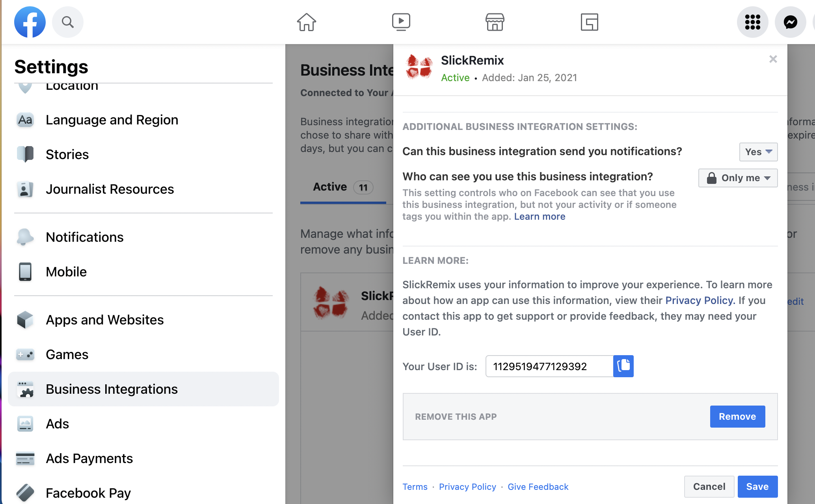Click the Journalist Resources badge icon
The width and height of the screenshot is (815, 504).
(x=25, y=189)
